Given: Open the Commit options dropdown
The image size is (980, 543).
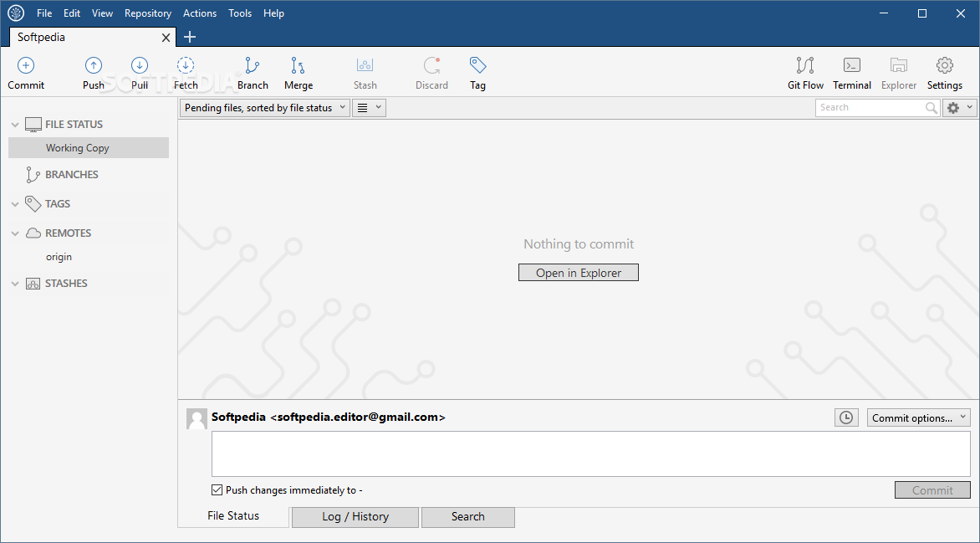Looking at the screenshot, I should click(918, 417).
